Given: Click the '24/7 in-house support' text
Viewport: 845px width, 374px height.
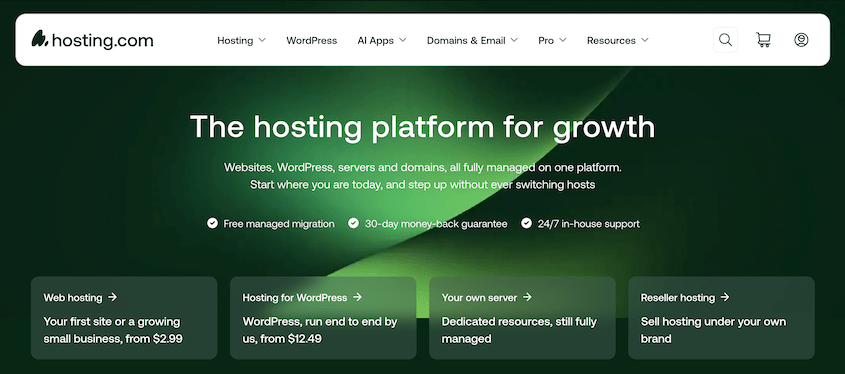Looking at the screenshot, I should coord(588,224).
